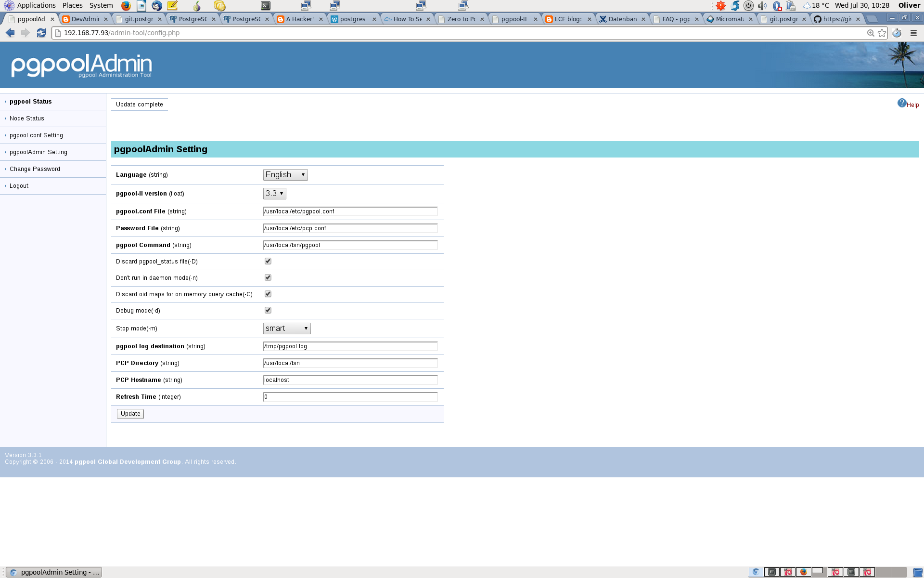Bookmark page with the star icon
The width and height of the screenshot is (924, 578).
(882, 33)
